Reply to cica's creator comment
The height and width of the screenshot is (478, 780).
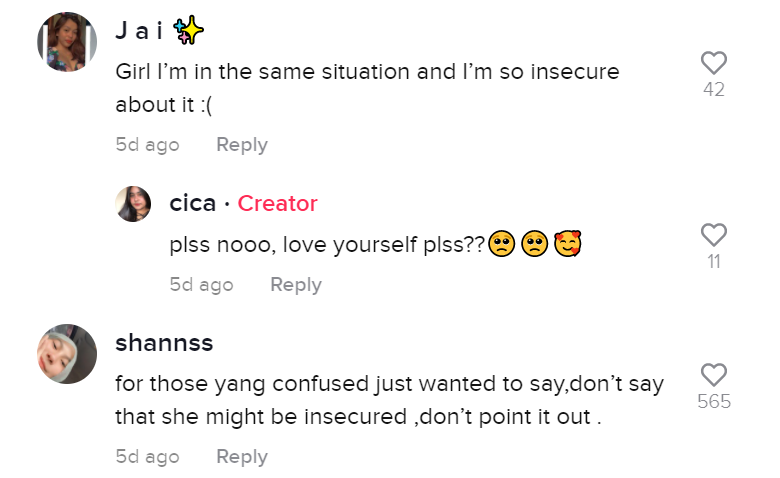296,285
